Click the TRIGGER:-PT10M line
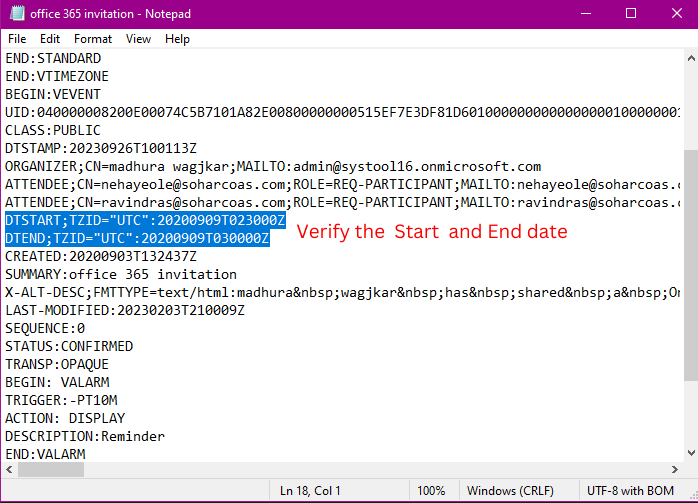The image size is (698, 503). pyautogui.click(x=61, y=400)
